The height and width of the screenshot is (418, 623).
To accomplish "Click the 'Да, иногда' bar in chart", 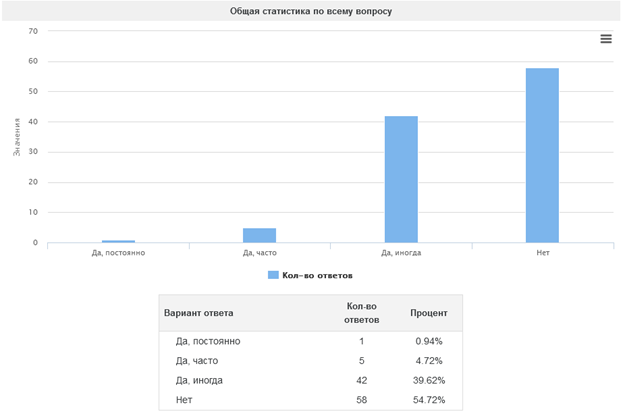I will (x=401, y=179).
